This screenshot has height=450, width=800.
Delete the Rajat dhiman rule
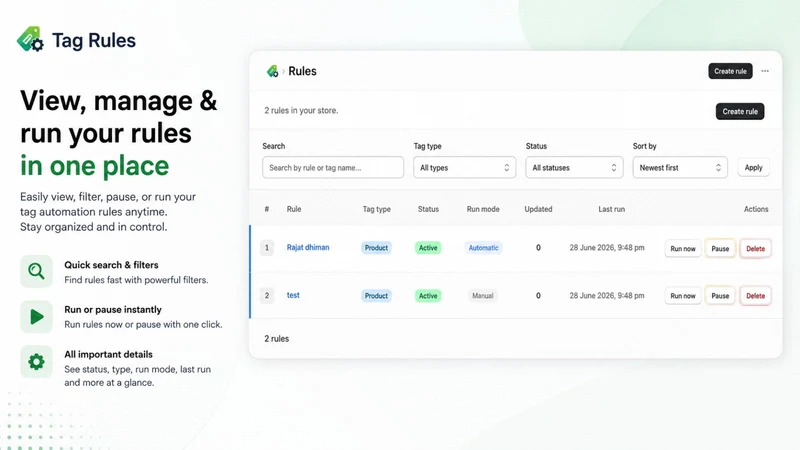point(755,248)
